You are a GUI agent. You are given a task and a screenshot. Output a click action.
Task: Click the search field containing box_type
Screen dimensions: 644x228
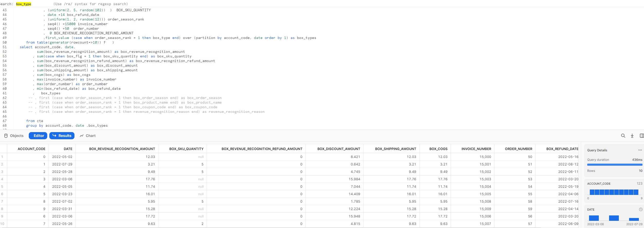point(24,4)
